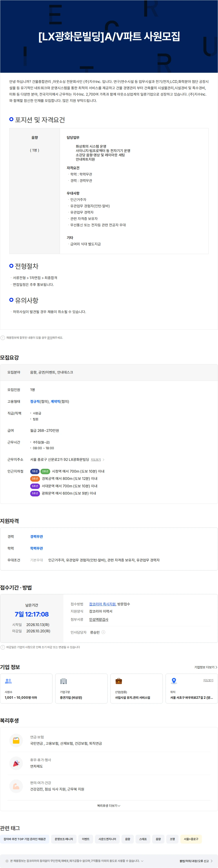Expand the copyright notice chevron at bottom
The image size is (218, 868).
point(142,861)
